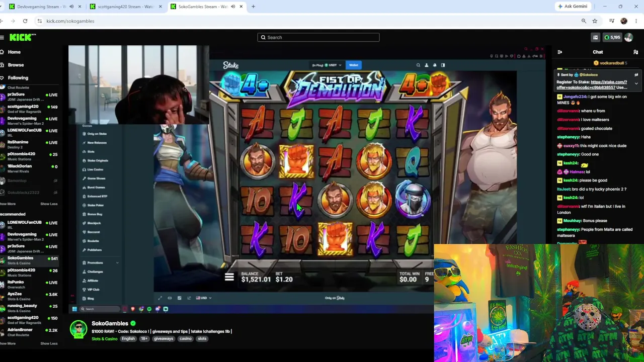Viewport: 644px width, 362px height.
Task: Click Show More under Recommended list
Action: click(x=8, y=343)
